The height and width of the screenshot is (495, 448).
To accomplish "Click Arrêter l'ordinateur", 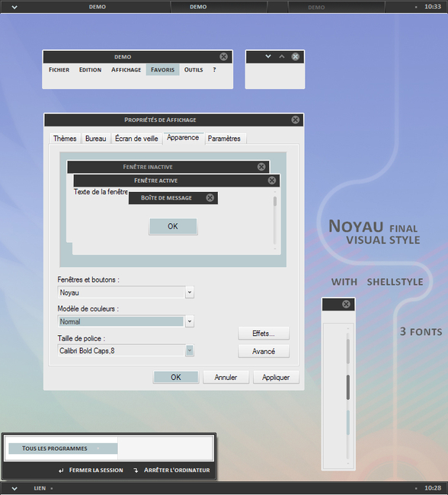I will click(x=177, y=471).
